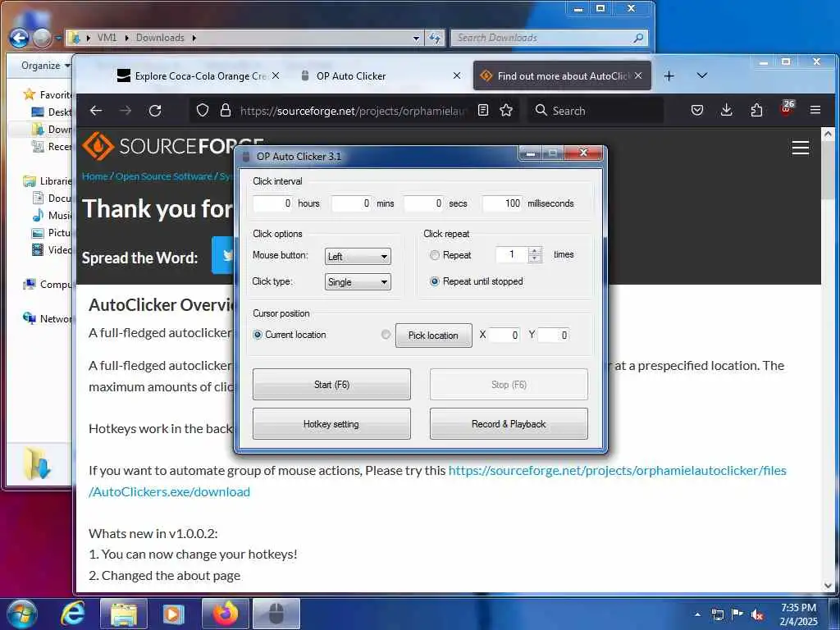
Task: Open the Pocket save icon
Action: (x=697, y=111)
